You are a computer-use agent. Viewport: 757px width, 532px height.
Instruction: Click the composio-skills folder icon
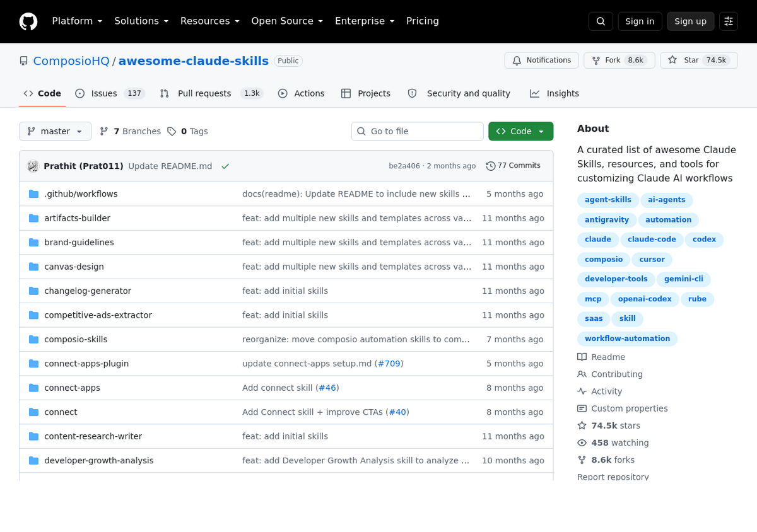33,340
